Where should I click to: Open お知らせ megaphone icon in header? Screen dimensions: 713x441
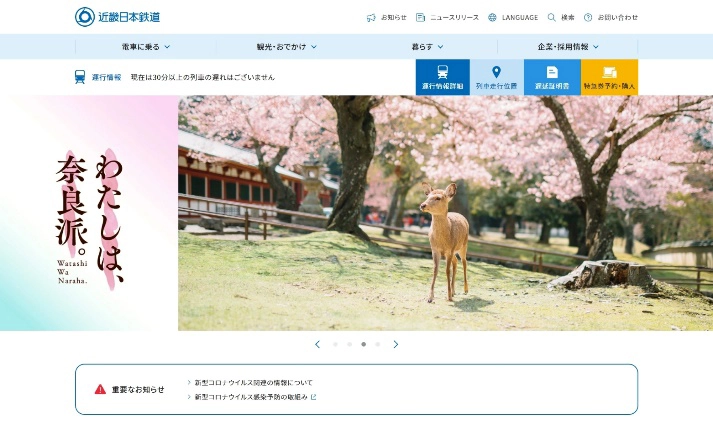[x=372, y=17]
